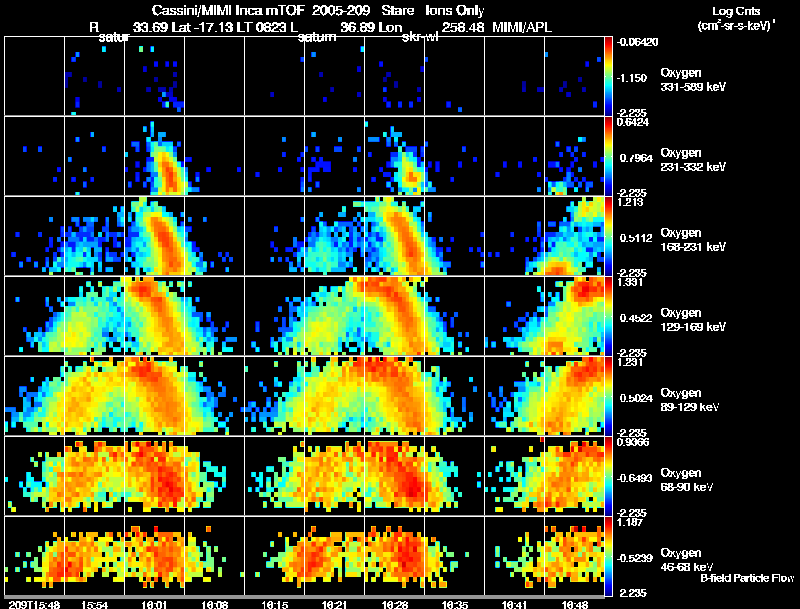The width and height of the screenshot is (800, 609).
Task: Click the '209T15:48' time axis label
Action: point(34,605)
